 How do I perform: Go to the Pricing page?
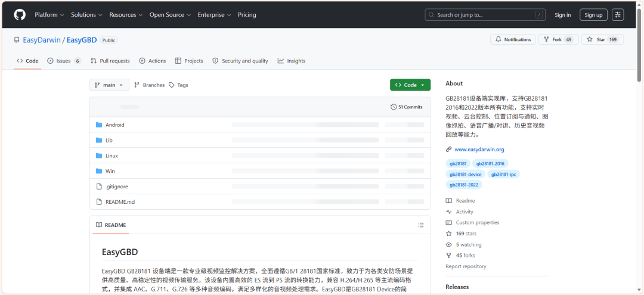click(247, 15)
